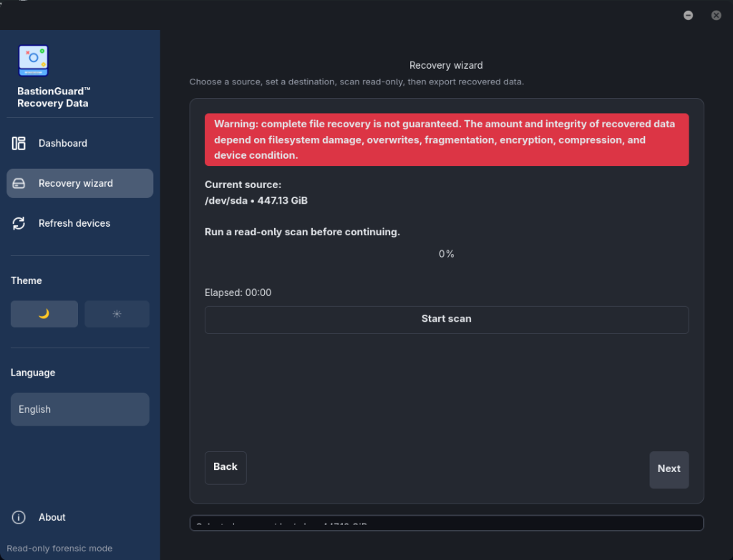Start the read-only scan

447,320
